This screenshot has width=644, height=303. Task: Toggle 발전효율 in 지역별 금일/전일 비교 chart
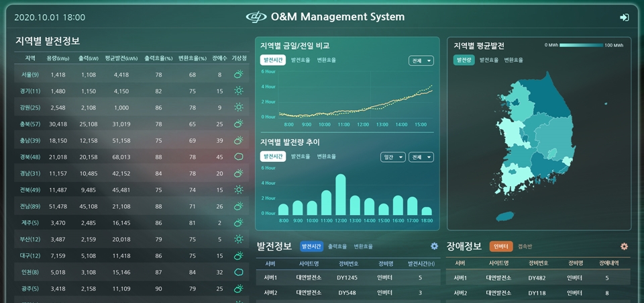point(300,60)
